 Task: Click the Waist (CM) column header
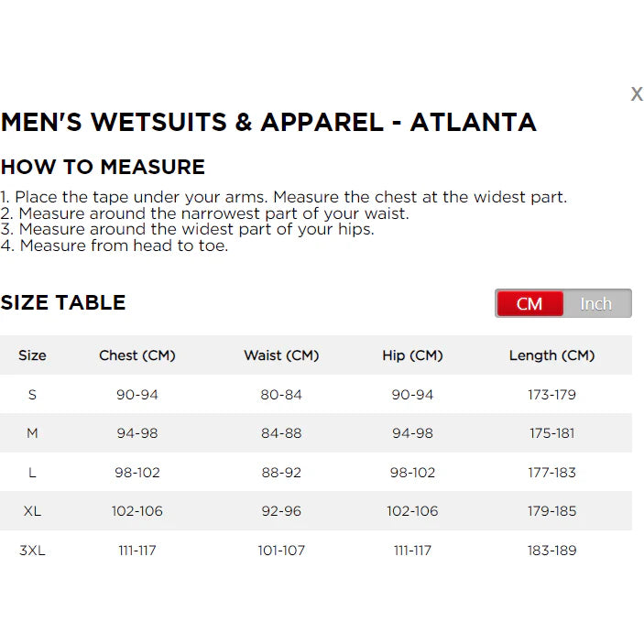(281, 355)
